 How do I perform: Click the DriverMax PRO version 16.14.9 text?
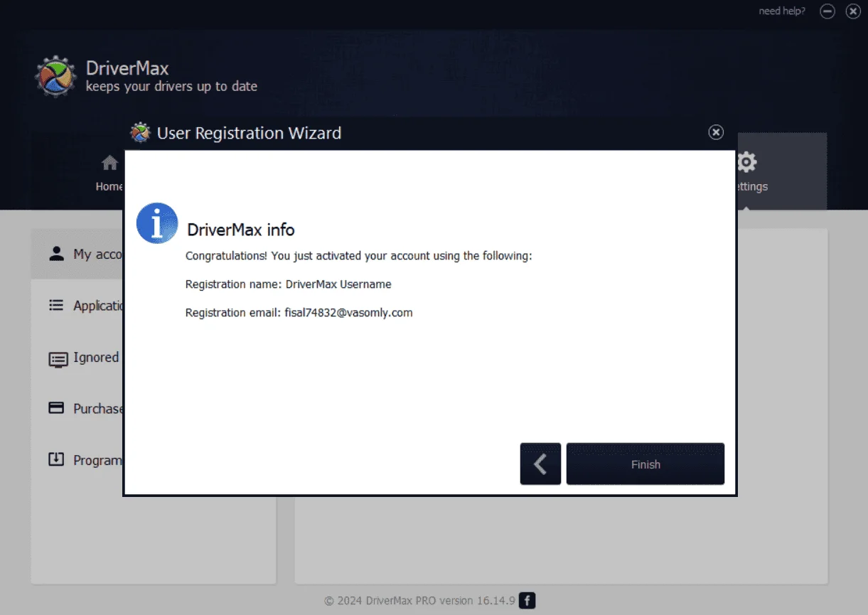[x=441, y=601]
